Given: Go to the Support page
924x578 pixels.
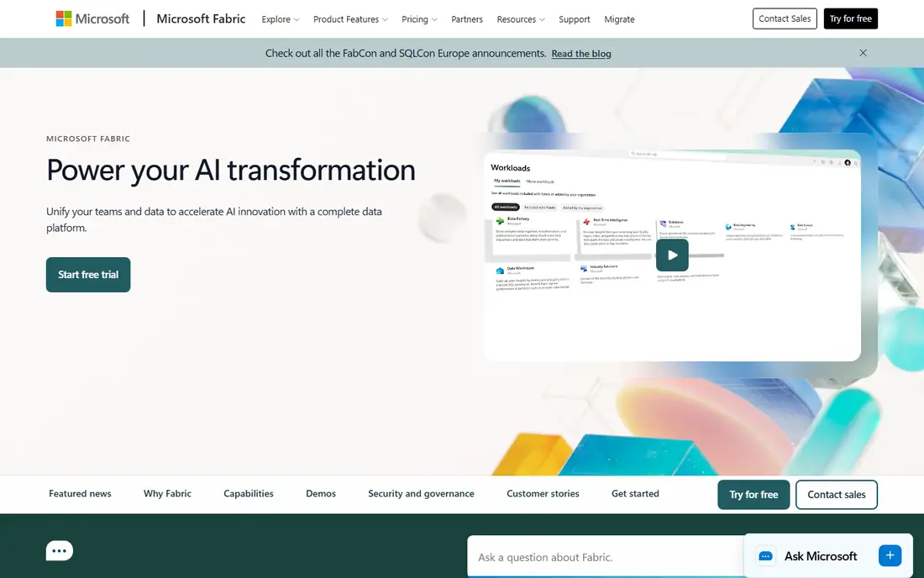Looking at the screenshot, I should coord(574,19).
